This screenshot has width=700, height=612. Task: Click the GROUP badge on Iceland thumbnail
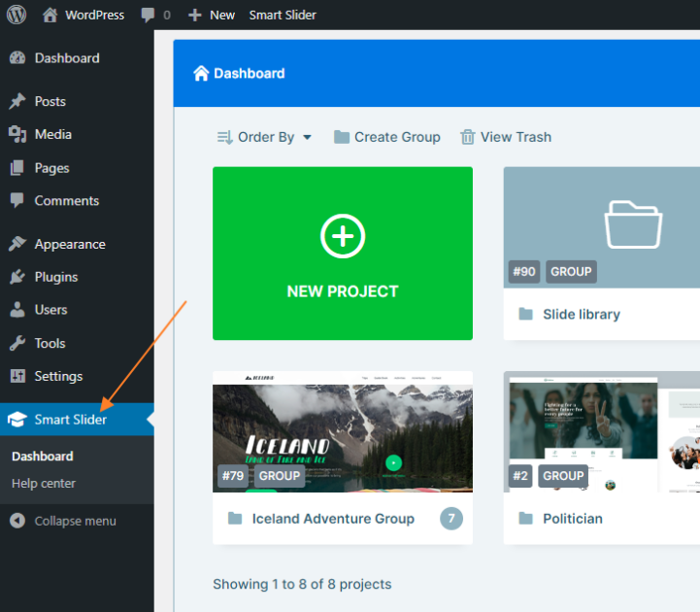pyautogui.click(x=280, y=476)
